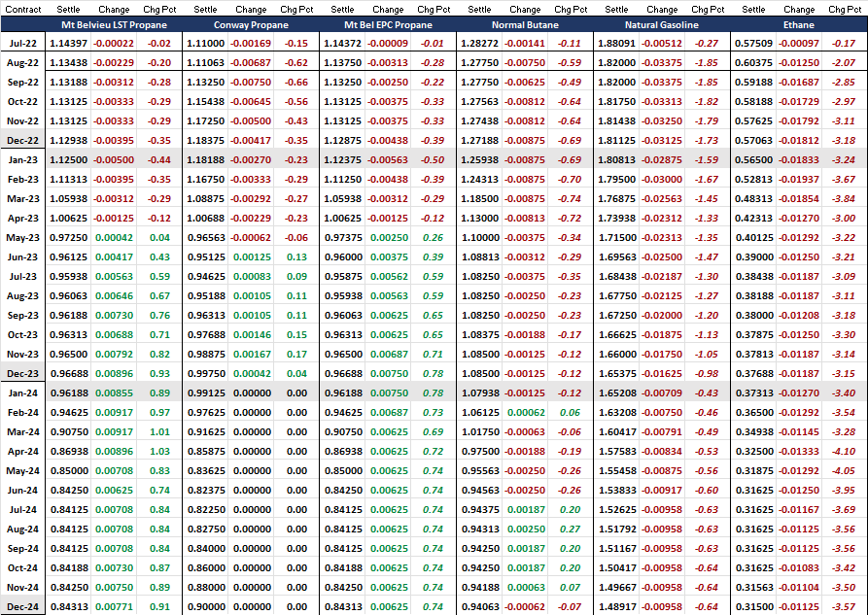Viewport: 868px width, 615px height.
Task: Click LST Propane Apr-24 percent 1.03
Action: click(x=159, y=451)
